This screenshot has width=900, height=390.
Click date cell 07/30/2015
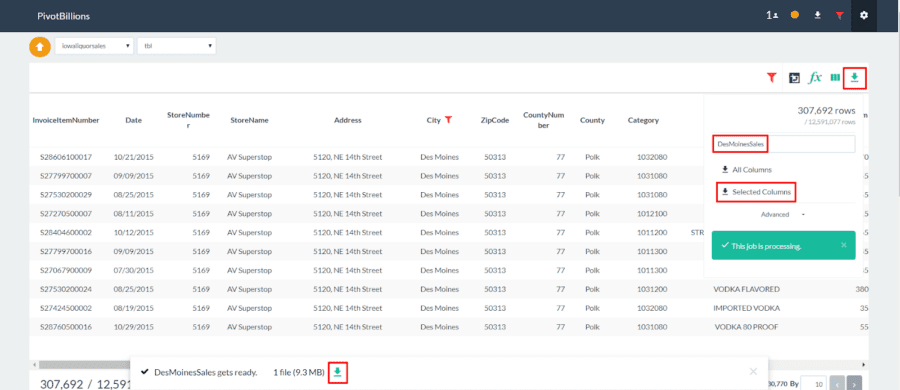[134, 271]
